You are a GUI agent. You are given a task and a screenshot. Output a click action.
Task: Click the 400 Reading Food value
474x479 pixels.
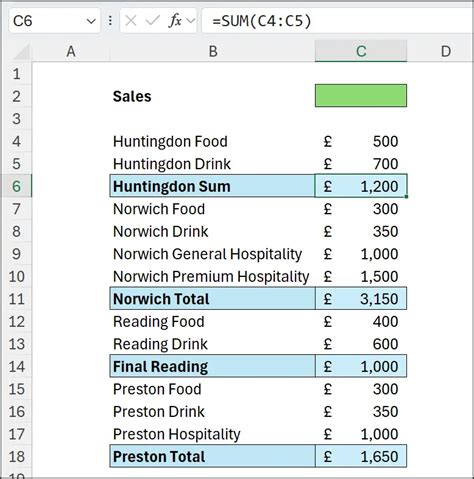coord(361,321)
